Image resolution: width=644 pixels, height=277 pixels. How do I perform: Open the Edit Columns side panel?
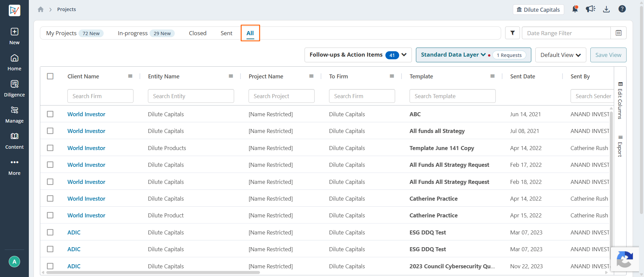620,100
